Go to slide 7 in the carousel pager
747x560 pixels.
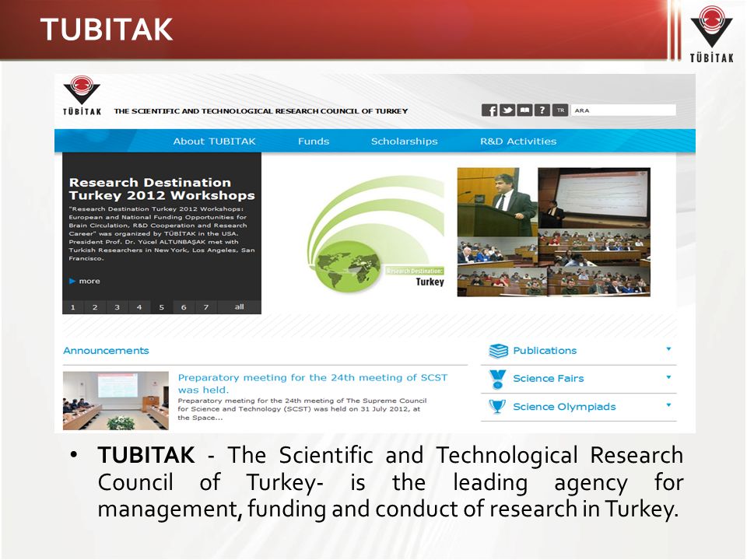pyautogui.click(x=205, y=307)
